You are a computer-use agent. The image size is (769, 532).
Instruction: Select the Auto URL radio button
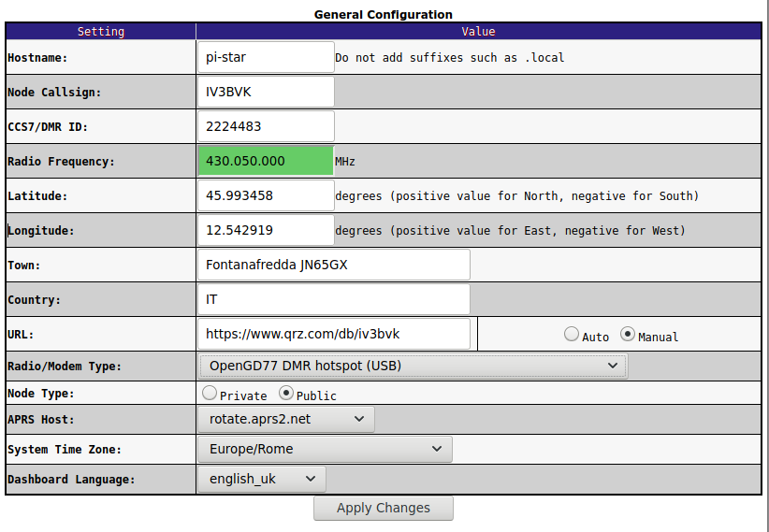pyautogui.click(x=572, y=335)
